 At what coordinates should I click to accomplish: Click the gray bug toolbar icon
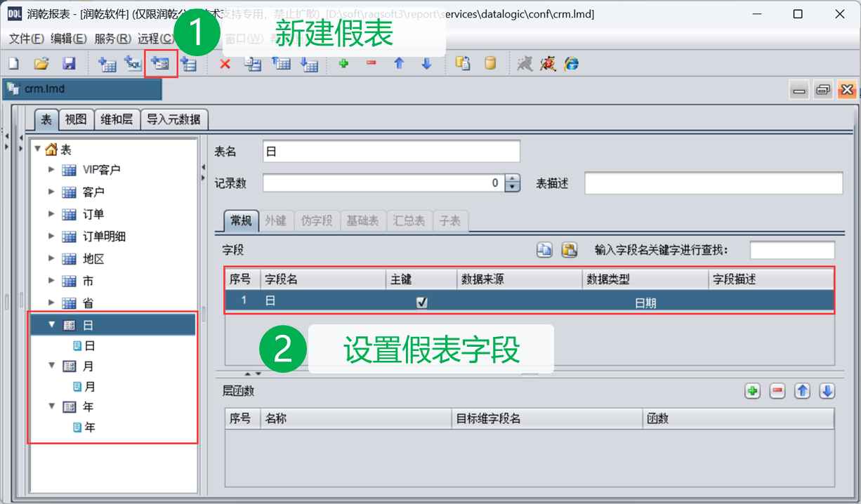[x=525, y=64]
